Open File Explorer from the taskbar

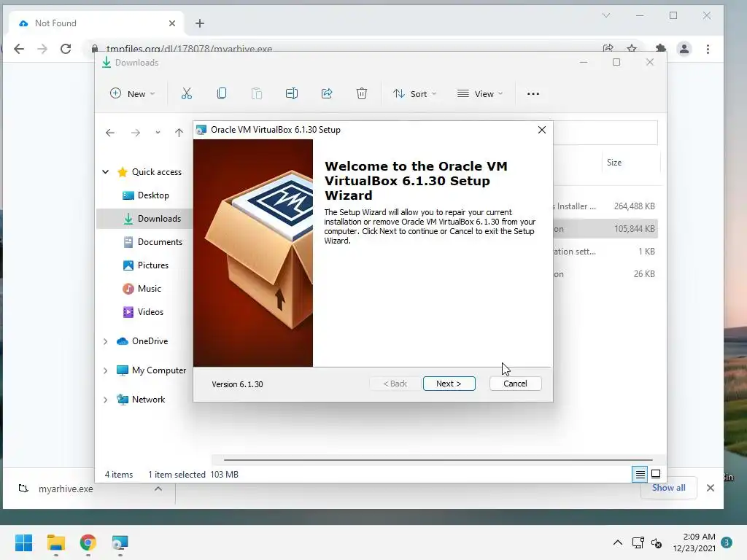pos(55,542)
